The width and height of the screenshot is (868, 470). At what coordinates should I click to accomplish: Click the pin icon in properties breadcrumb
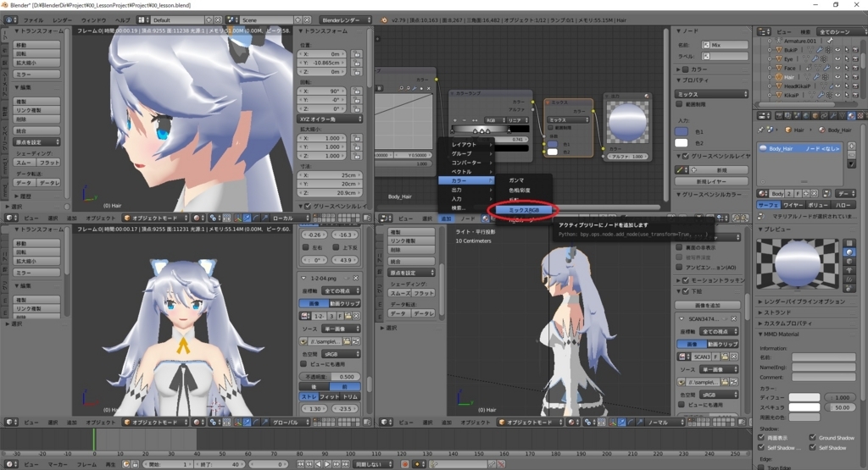click(x=760, y=130)
